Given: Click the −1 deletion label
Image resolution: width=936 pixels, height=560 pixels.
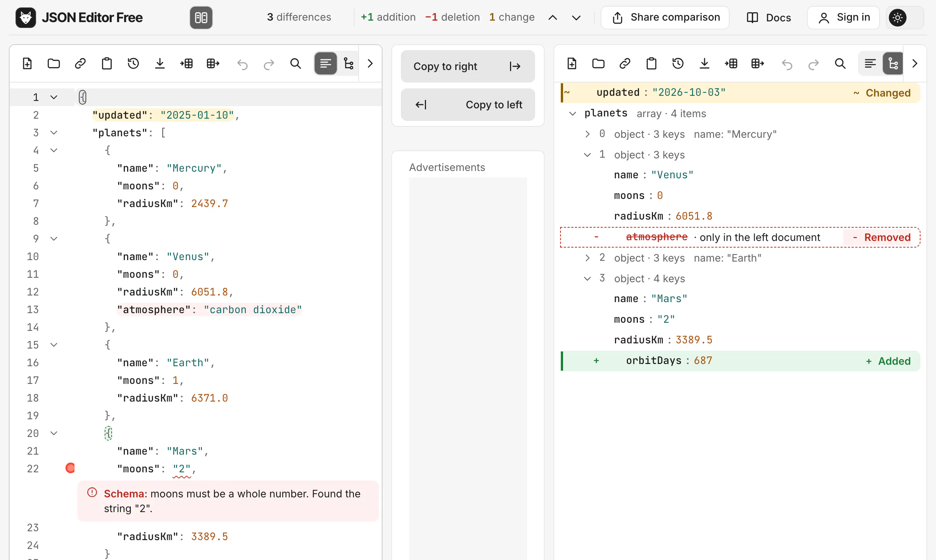Looking at the screenshot, I should click(453, 17).
